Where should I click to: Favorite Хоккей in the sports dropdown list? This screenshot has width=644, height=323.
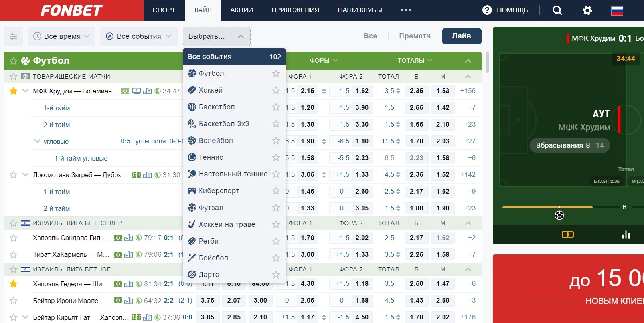coord(276,90)
